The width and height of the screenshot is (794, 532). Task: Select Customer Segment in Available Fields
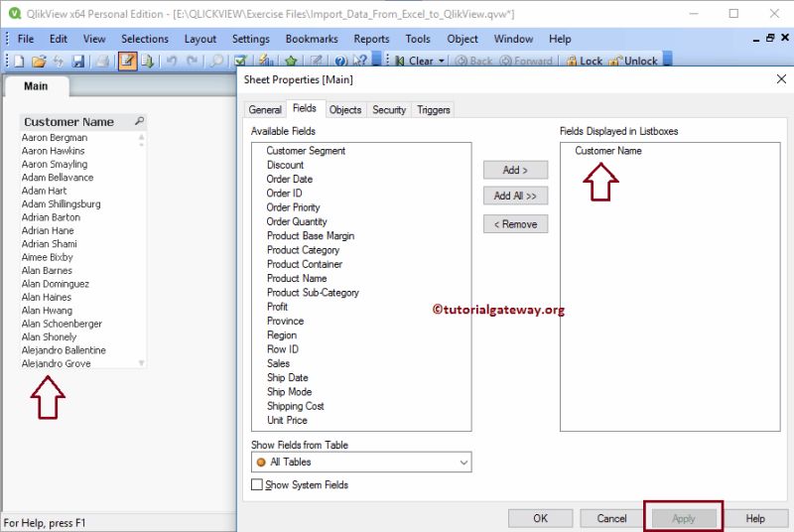(x=306, y=151)
